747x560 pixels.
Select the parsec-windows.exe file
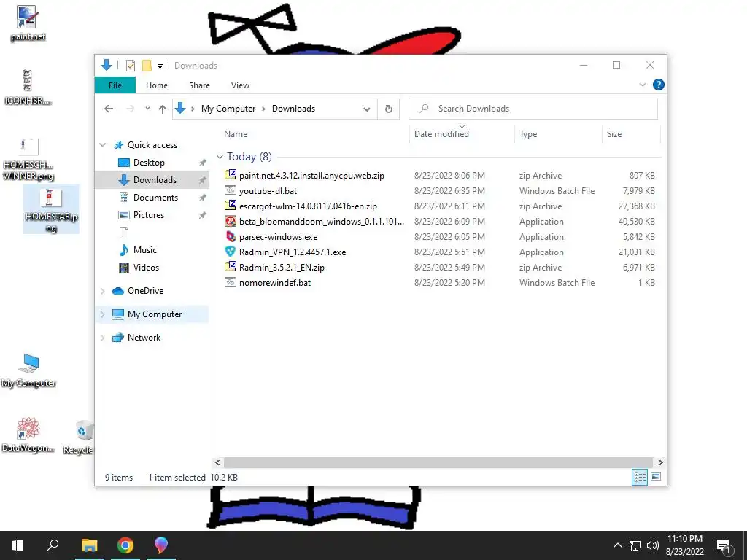[x=278, y=237]
